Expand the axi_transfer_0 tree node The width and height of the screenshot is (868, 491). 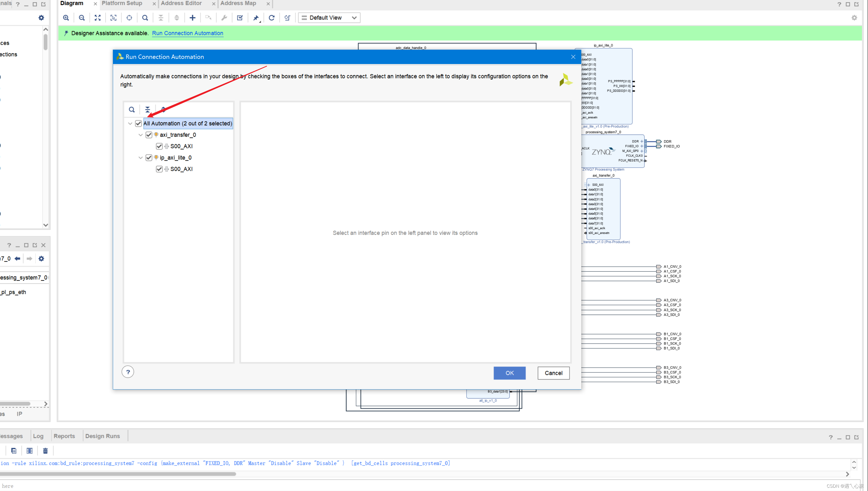pos(139,135)
